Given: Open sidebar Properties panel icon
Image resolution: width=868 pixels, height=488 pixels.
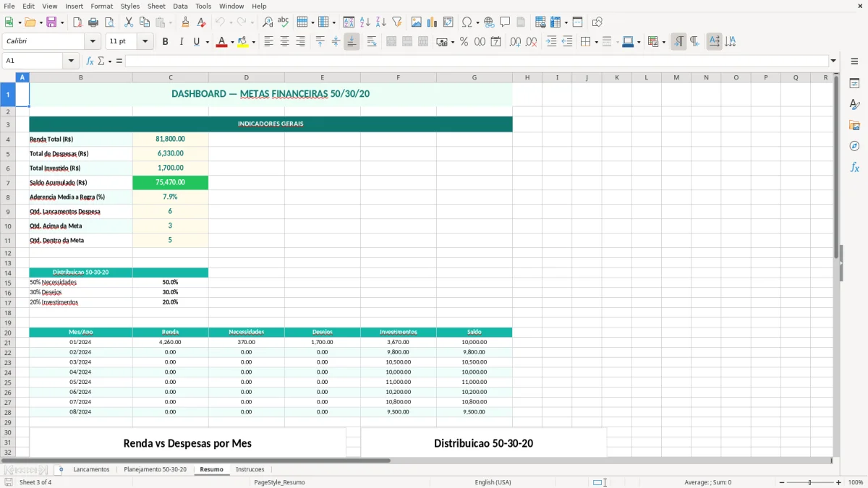Looking at the screenshot, I should (x=854, y=84).
